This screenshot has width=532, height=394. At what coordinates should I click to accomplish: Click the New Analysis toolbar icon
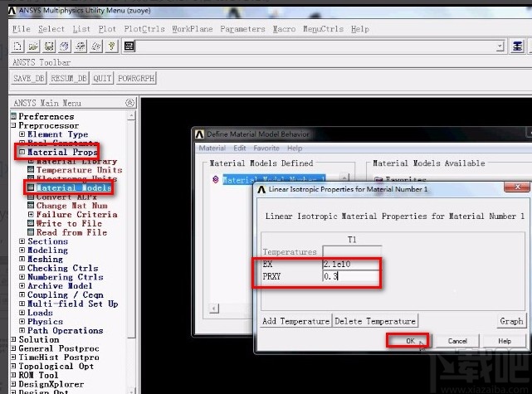pos(17,46)
